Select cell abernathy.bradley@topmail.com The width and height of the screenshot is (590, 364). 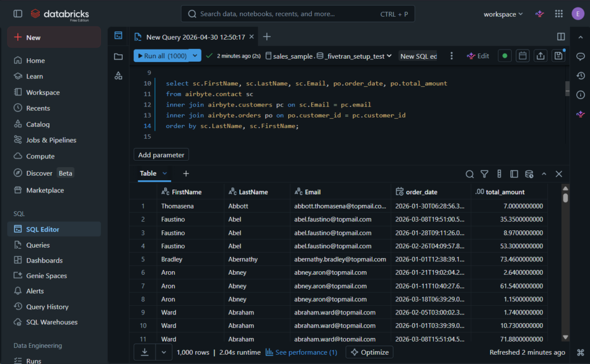tap(340, 259)
